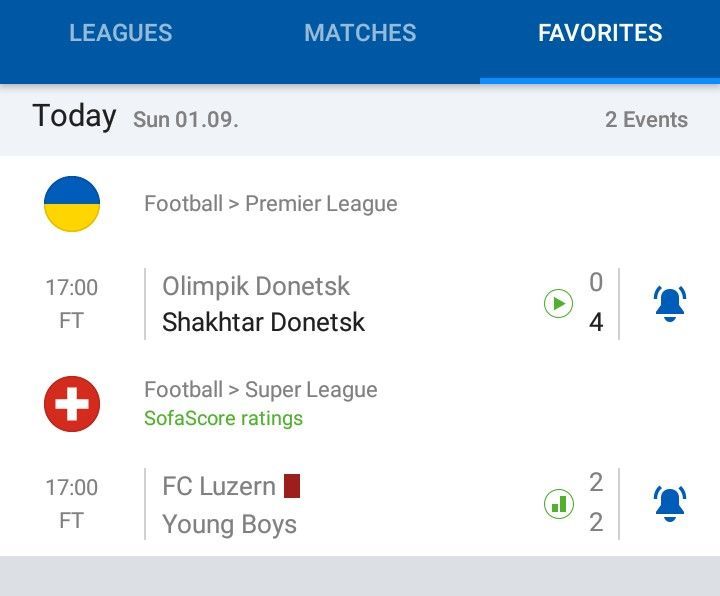Tap the Ukraine flag icon
This screenshot has width=720, height=596.
pyautogui.click(x=72, y=204)
